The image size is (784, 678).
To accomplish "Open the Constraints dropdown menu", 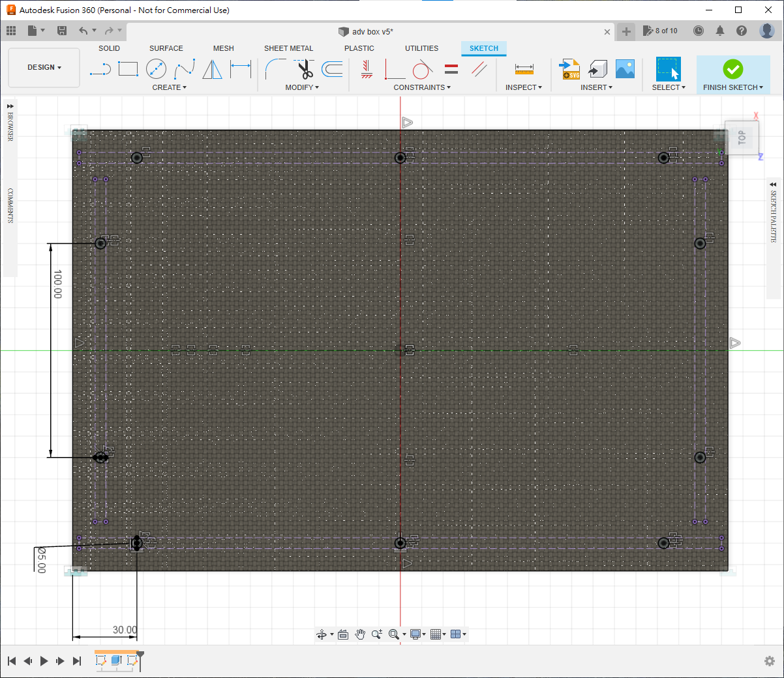I will 422,87.
